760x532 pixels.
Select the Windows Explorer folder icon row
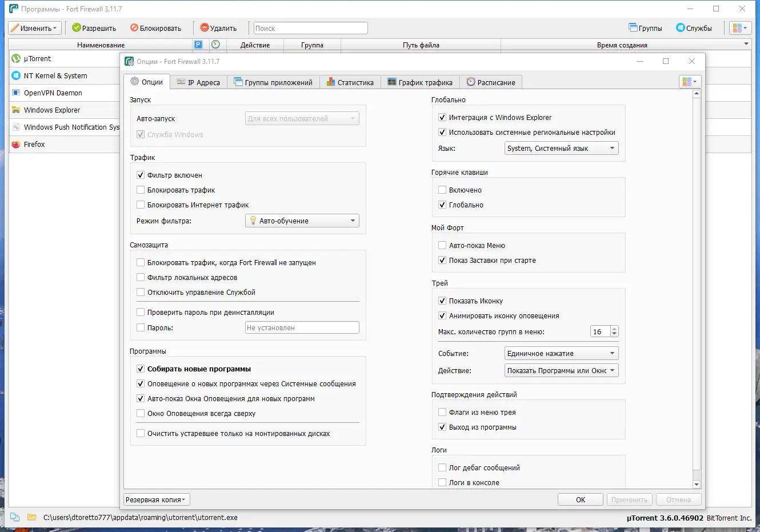click(x=16, y=110)
